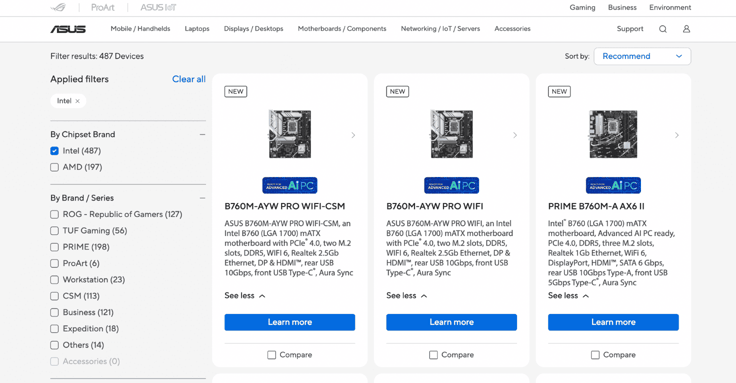This screenshot has width=736, height=383.
Task: Check the Others filter
Action: pos(54,345)
